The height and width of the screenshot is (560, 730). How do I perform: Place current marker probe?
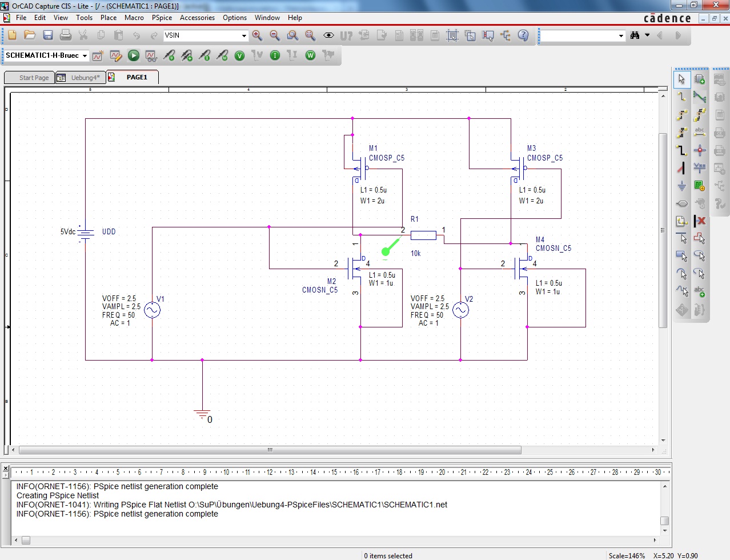click(x=204, y=55)
